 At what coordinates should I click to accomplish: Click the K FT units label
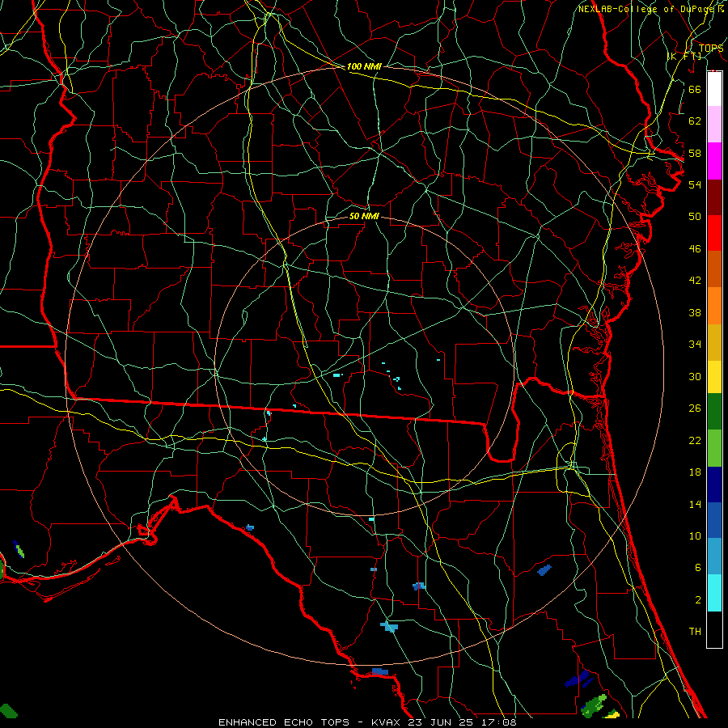tap(684, 56)
